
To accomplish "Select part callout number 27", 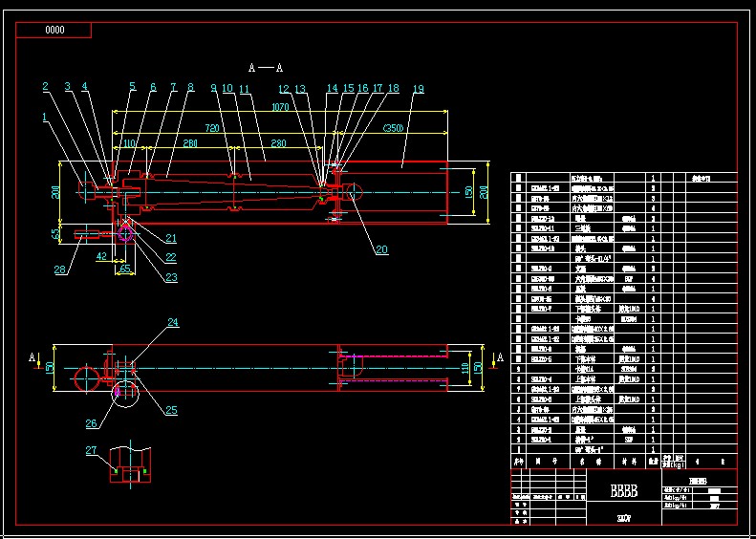I will (92, 450).
